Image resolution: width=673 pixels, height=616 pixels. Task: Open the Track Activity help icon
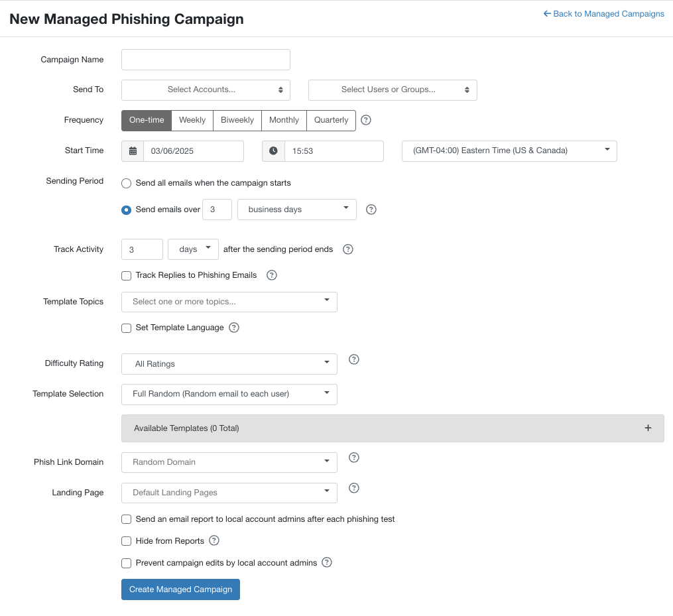348,249
